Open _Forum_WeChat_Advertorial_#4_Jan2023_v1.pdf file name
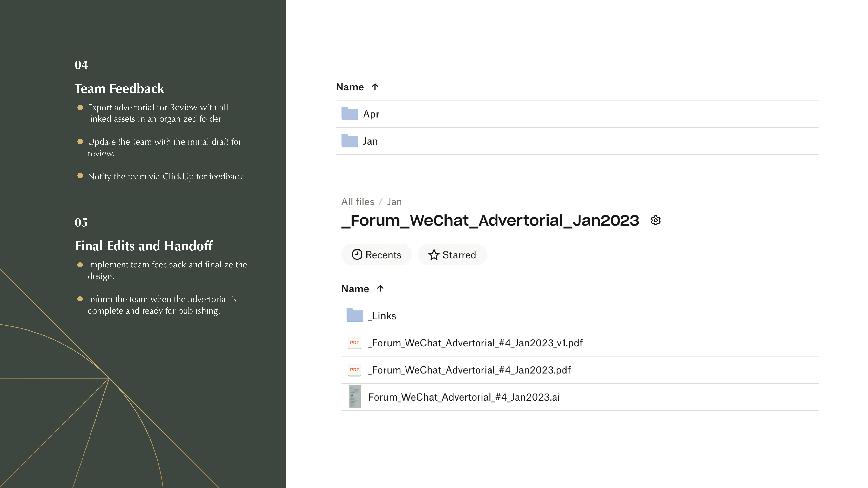 pos(475,343)
